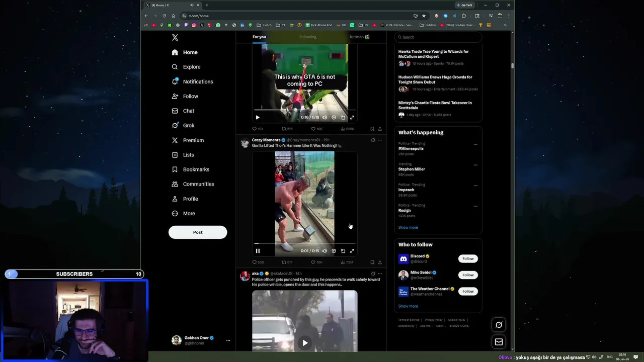The height and width of the screenshot is (362, 644).
Task: Open more options on aka post
Action: coord(380,274)
